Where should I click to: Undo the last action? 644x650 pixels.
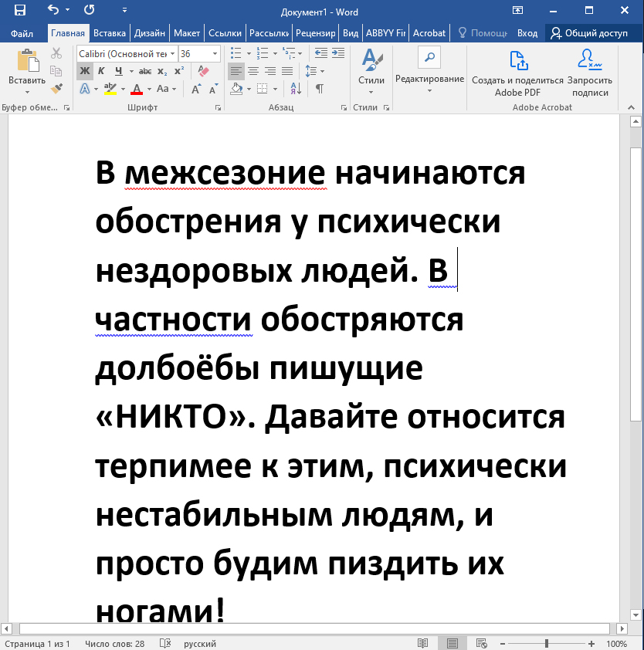coord(53,9)
